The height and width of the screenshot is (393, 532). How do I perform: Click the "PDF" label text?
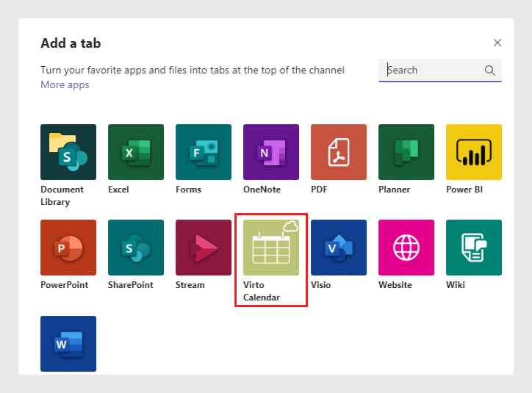pyautogui.click(x=319, y=190)
